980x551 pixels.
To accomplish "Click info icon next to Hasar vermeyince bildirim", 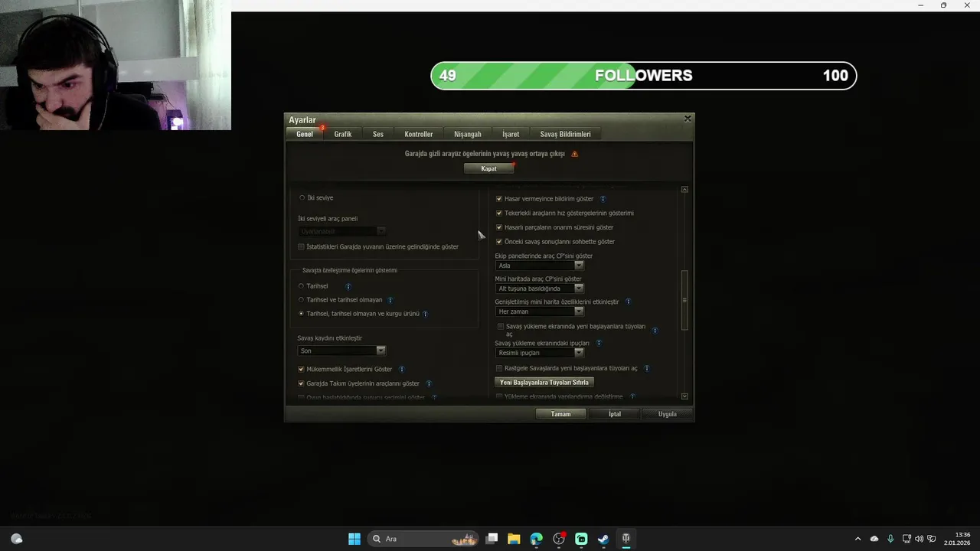I will tap(603, 199).
